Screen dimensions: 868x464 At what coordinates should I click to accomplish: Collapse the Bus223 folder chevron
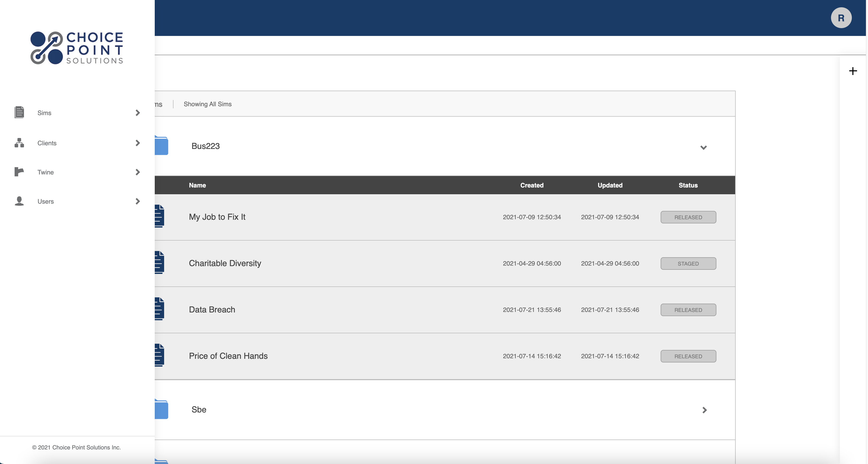704,147
